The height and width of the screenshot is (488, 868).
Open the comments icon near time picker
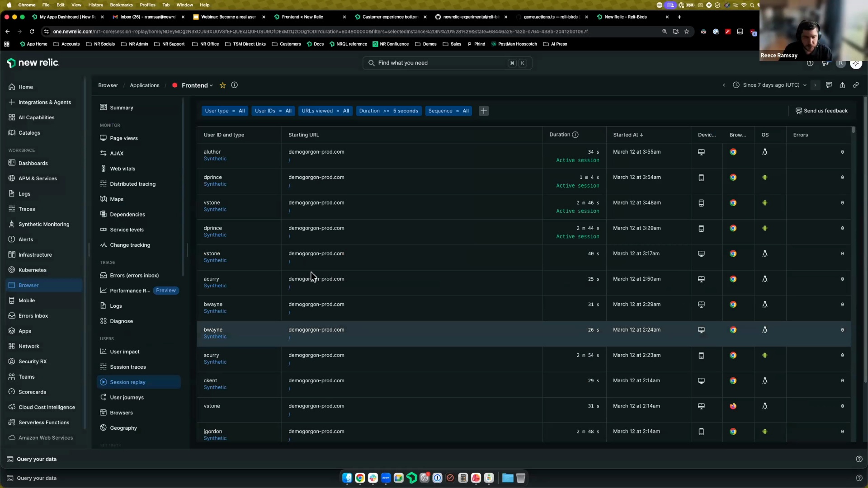click(829, 85)
